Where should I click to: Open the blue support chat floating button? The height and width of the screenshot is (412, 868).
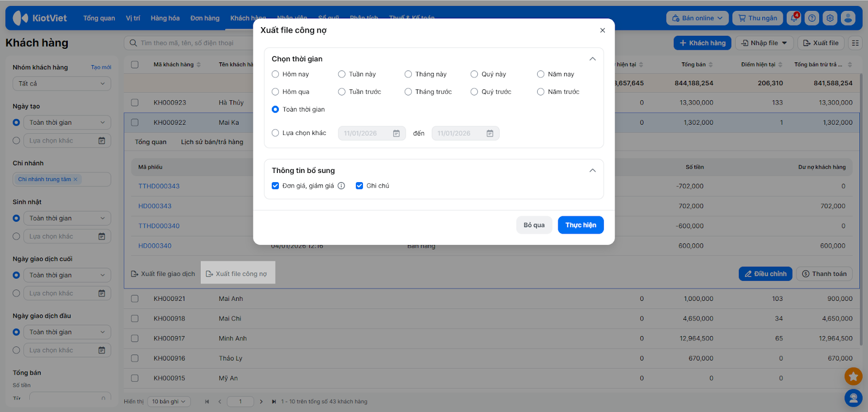pos(853,398)
